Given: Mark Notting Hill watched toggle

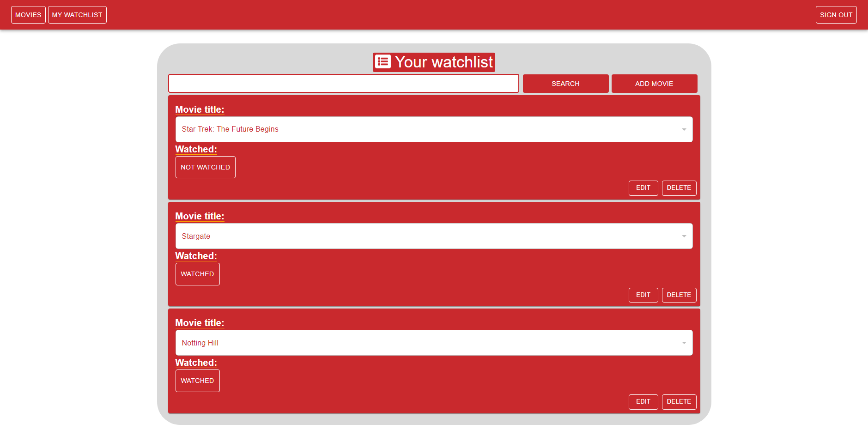Looking at the screenshot, I should click(197, 380).
